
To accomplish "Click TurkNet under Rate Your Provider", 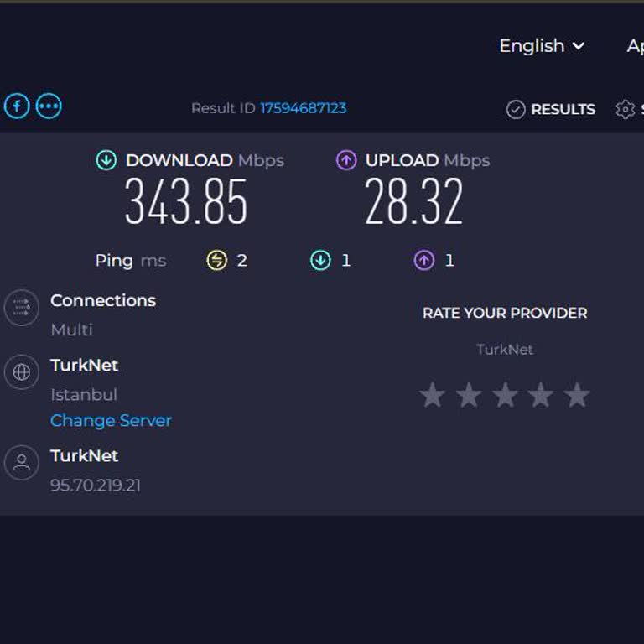I will tap(505, 350).
